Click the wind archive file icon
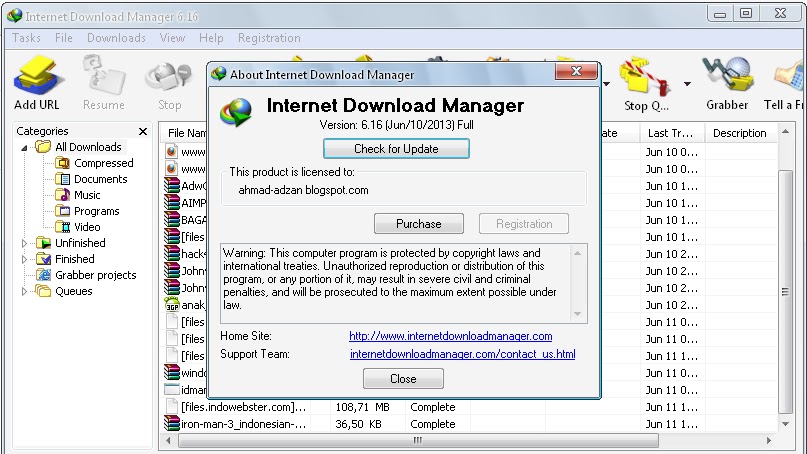807x454 pixels. pyautogui.click(x=171, y=372)
